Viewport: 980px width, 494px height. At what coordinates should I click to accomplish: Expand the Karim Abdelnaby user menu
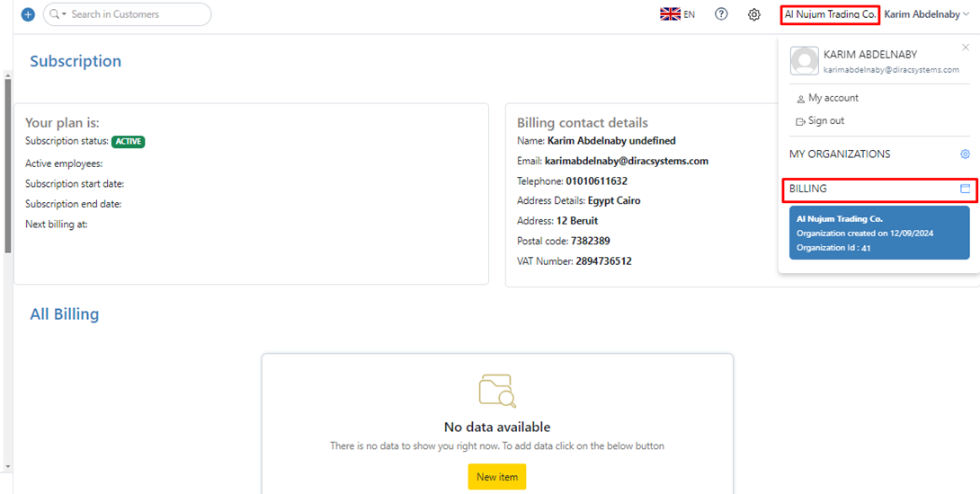click(x=926, y=14)
